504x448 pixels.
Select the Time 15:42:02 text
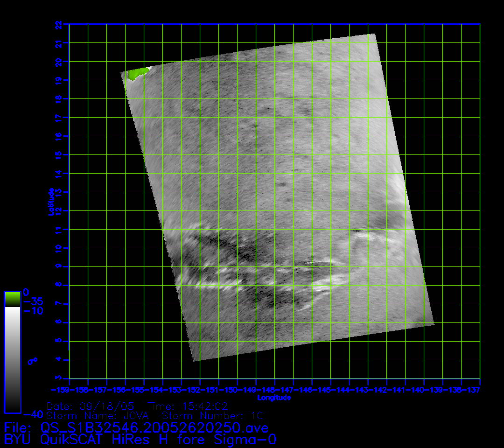click(x=187, y=406)
